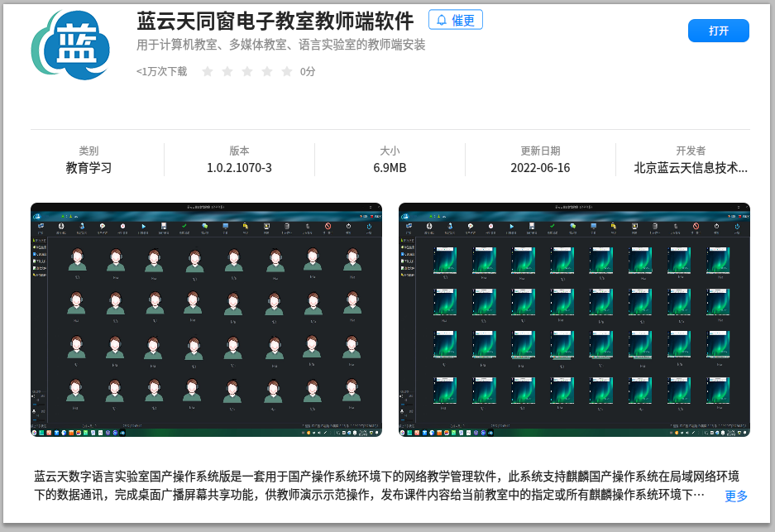775x532 pixels.
Task: Open the 蓝云天 teacher software app
Action: [718, 31]
